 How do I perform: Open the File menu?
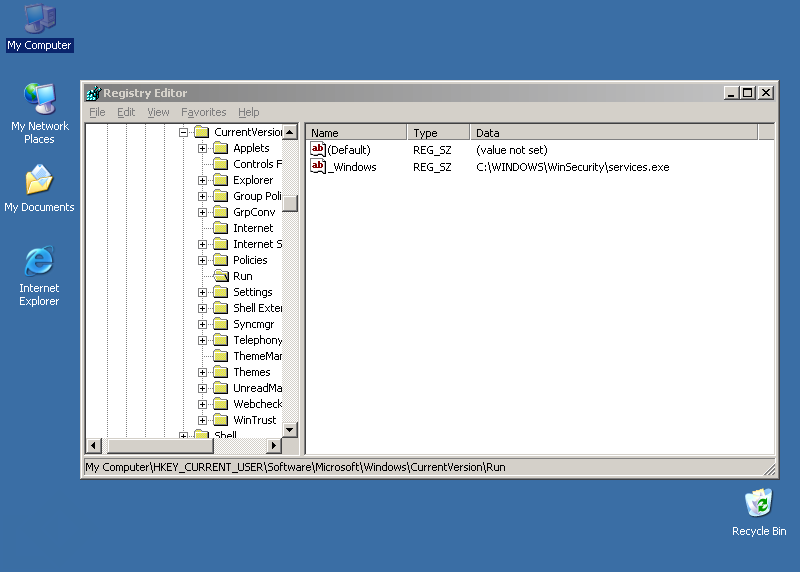click(97, 112)
